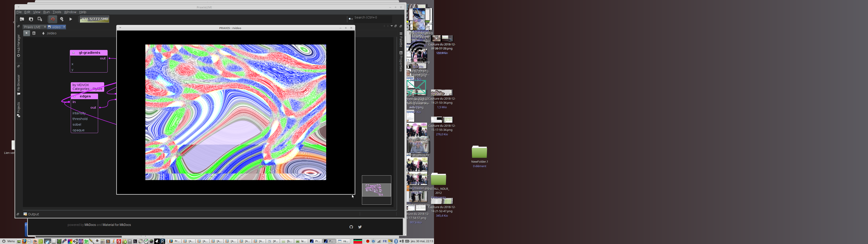Viewport: 868px width, 244px height.
Task: Toggle the root properties list button
Action: [x=34, y=33]
